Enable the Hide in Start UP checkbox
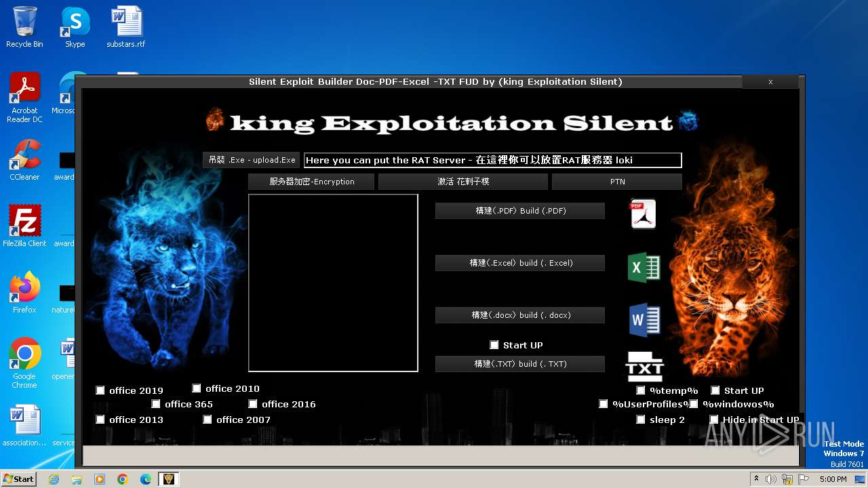868x488 pixels. coord(714,420)
